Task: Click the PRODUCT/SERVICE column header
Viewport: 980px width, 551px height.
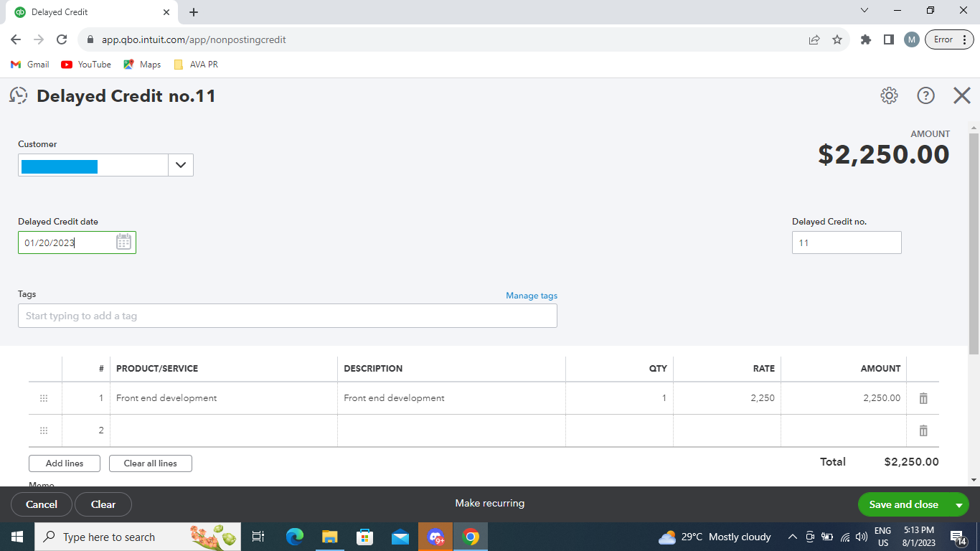Action: 157,369
